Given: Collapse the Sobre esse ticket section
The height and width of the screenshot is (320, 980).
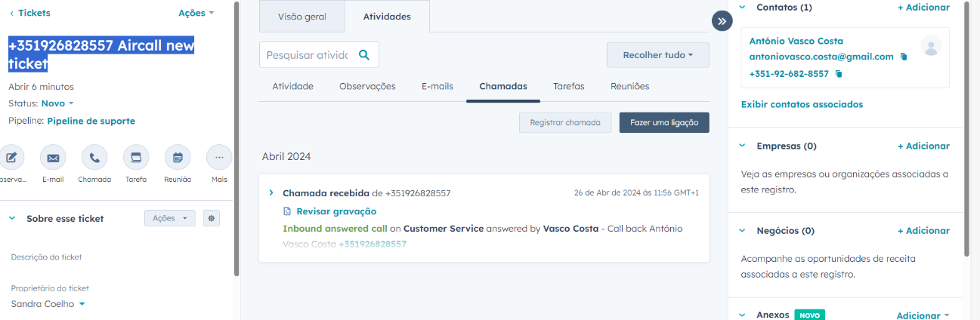Looking at the screenshot, I should (12, 218).
